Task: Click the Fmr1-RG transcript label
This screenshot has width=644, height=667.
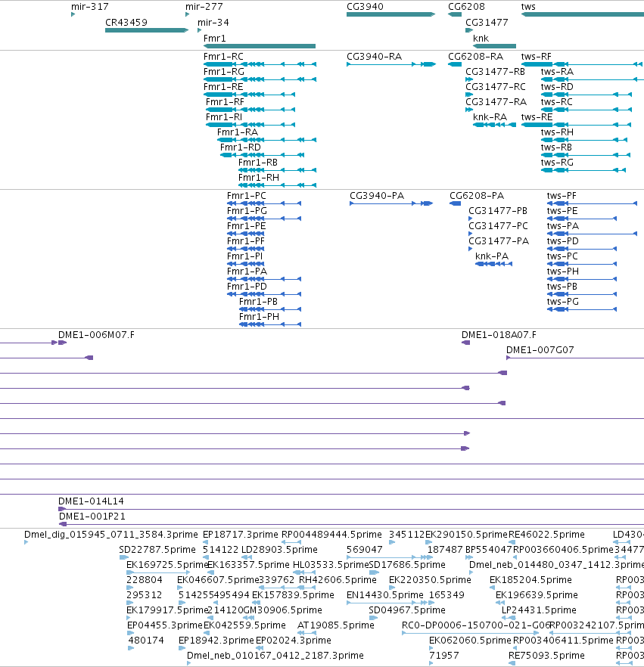Action: (224, 71)
